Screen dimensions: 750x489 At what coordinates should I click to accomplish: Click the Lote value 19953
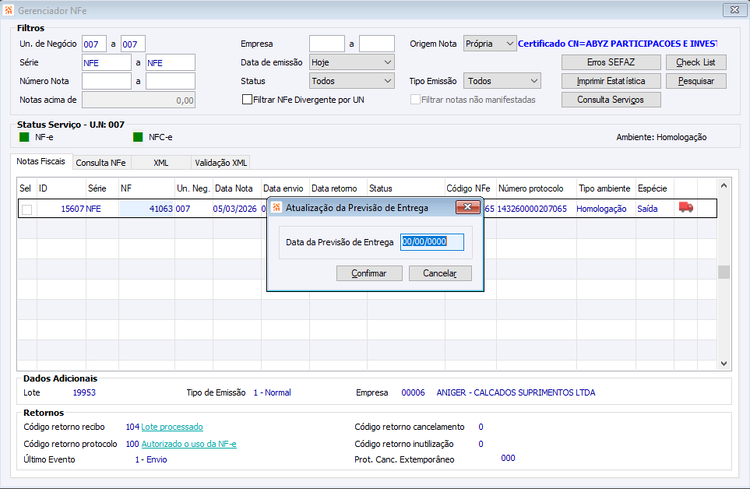pos(84,392)
